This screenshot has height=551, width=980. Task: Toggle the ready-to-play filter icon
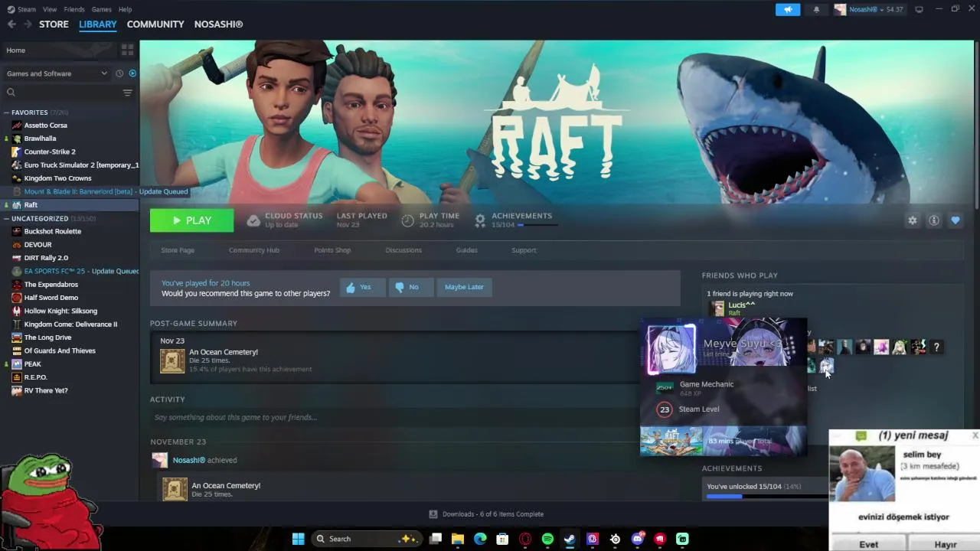pyautogui.click(x=132, y=73)
